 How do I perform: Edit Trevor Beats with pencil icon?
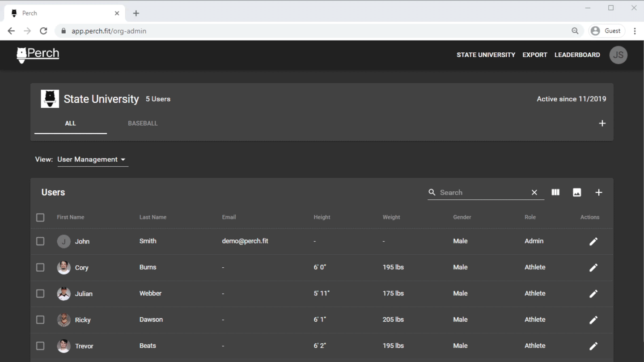tap(593, 346)
